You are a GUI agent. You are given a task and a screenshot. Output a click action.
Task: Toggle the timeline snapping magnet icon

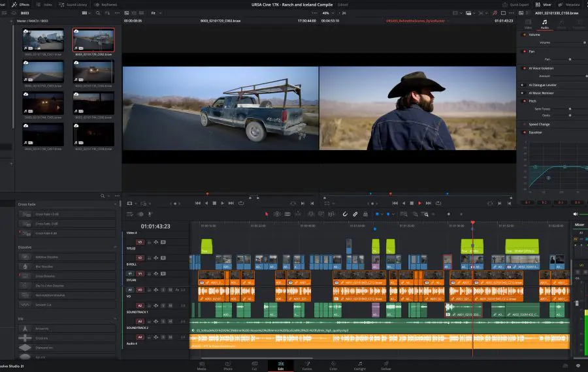(345, 214)
